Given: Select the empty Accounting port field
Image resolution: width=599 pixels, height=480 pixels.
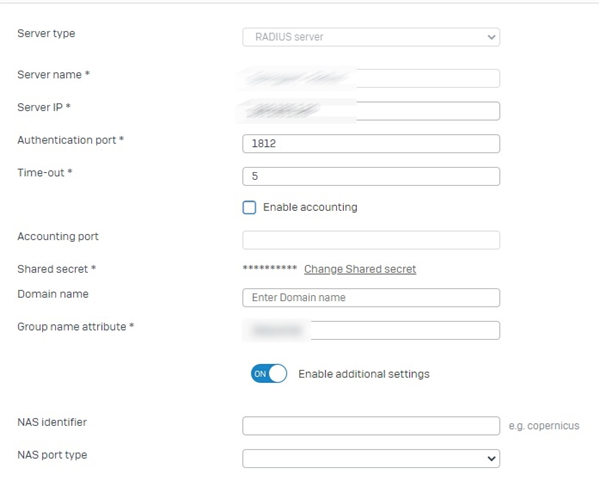Looking at the screenshot, I should click(371, 240).
